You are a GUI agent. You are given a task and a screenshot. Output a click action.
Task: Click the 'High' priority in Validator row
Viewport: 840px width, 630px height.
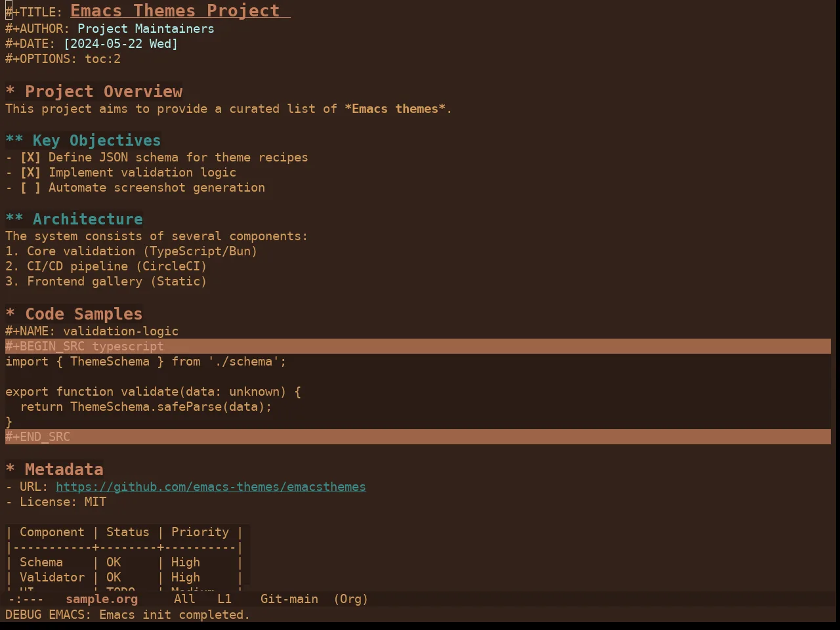186,577
